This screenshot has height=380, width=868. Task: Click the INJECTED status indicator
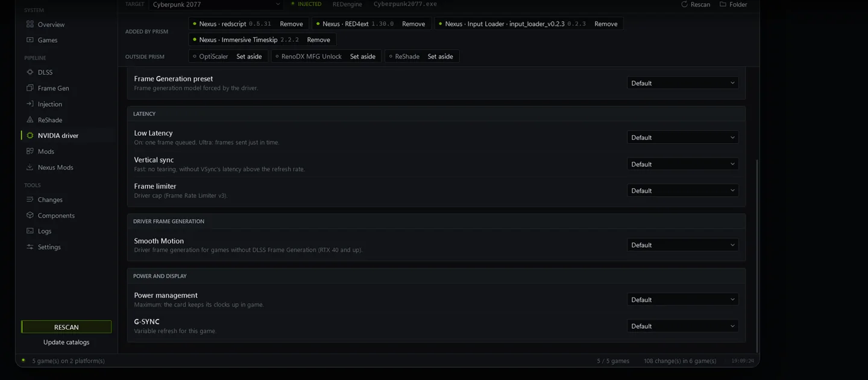pos(306,4)
